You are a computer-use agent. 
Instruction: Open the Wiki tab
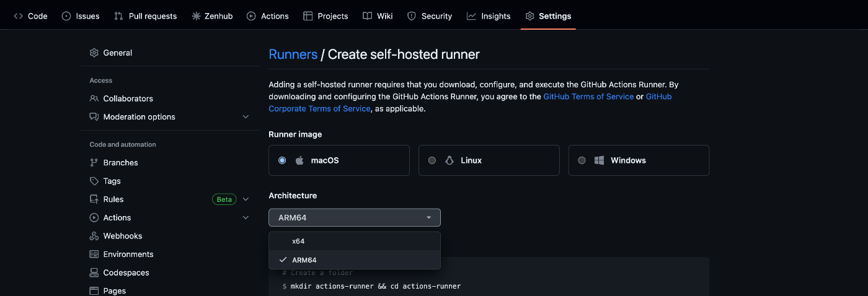(x=378, y=16)
